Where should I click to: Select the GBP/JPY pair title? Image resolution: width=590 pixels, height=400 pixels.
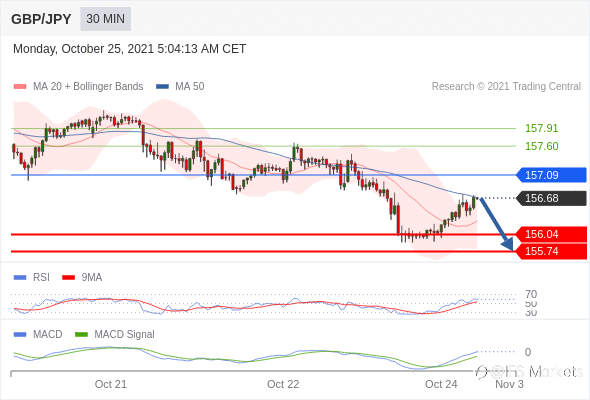tap(41, 19)
